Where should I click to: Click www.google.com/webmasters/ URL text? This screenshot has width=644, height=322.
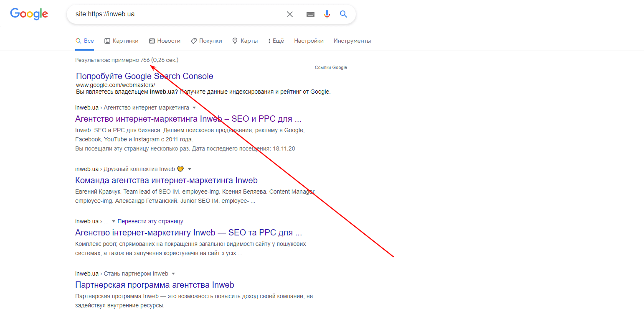(115, 85)
